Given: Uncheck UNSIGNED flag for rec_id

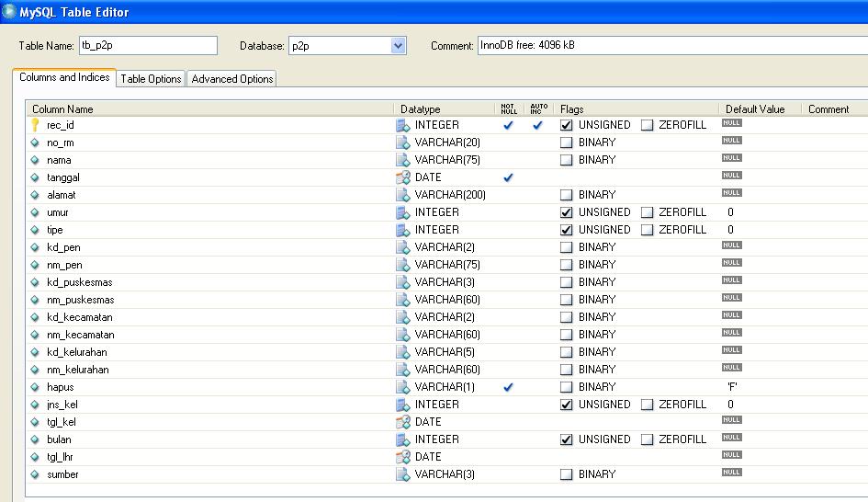Looking at the screenshot, I should pos(566,125).
